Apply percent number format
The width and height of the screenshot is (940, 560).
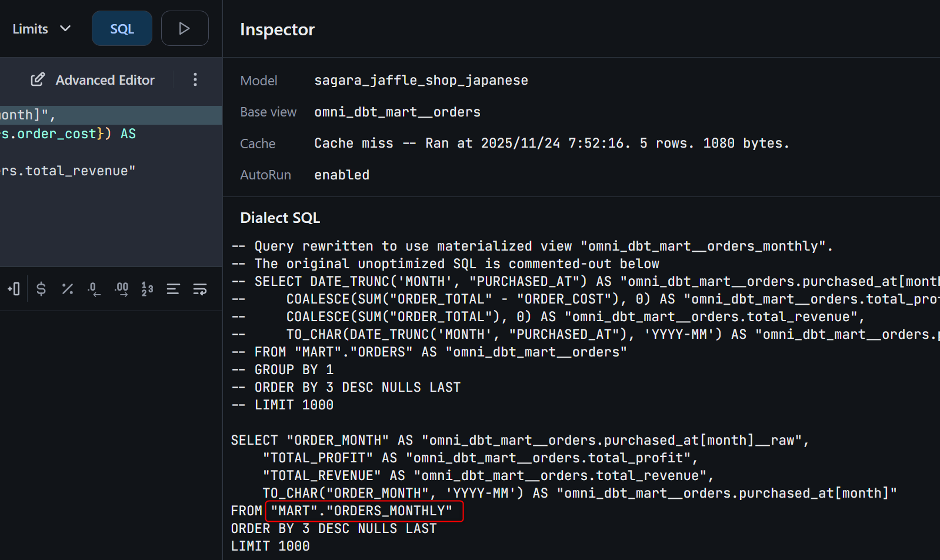click(x=68, y=289)
